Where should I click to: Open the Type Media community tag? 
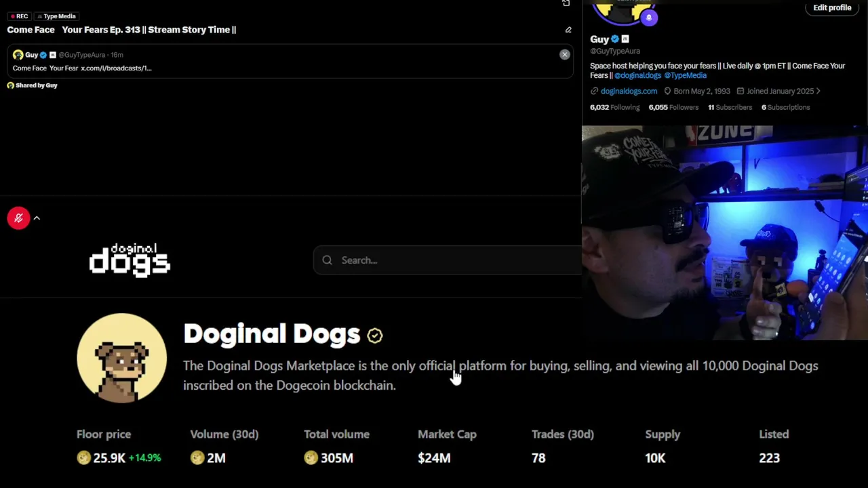[x=56, y=16]
